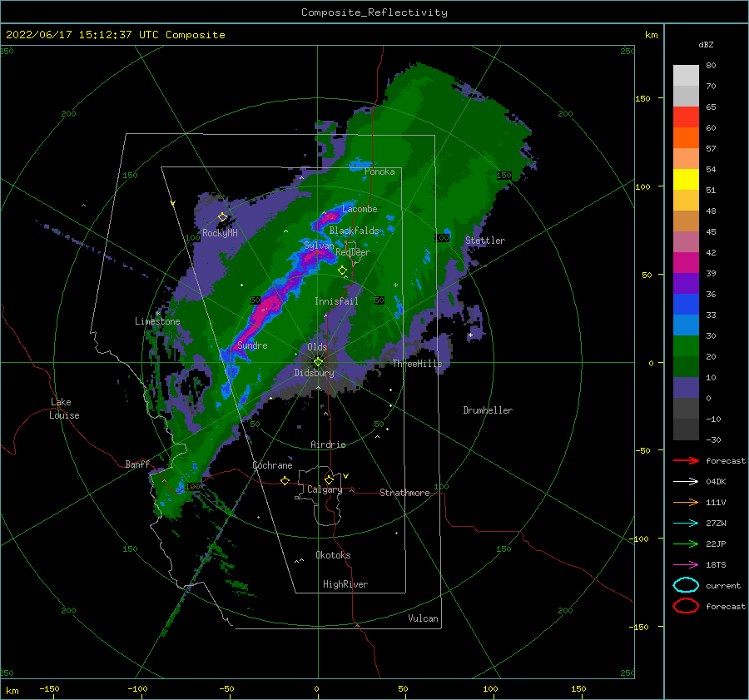Image resolution: width=749 pixels, height=700 pixels.
Task: Select the 'Lacombe' map label
Action: (x=360, y=209)
